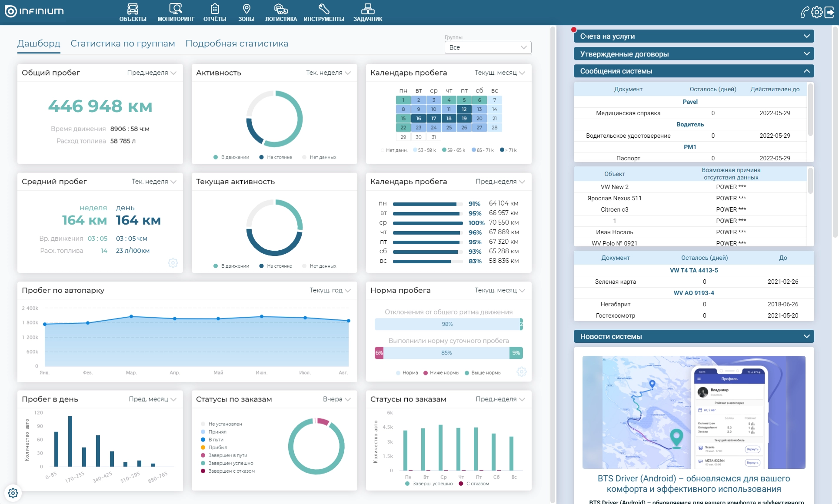The image size is (839, 504).
Task: Click the logout arrow icon
Action: [x=829, y=12]
